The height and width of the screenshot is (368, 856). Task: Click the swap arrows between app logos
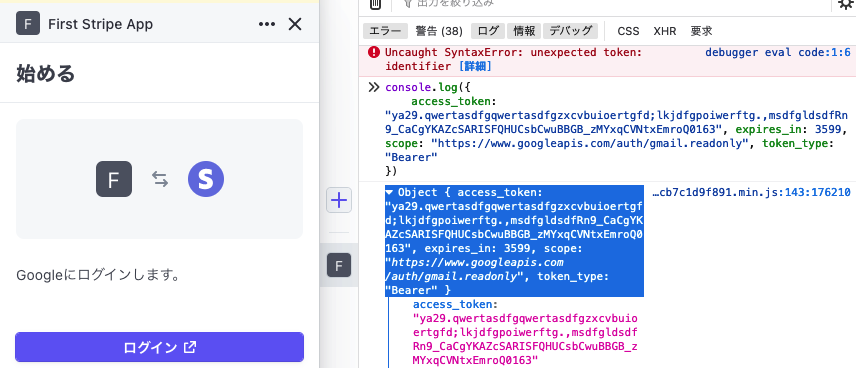click(160, 179)
